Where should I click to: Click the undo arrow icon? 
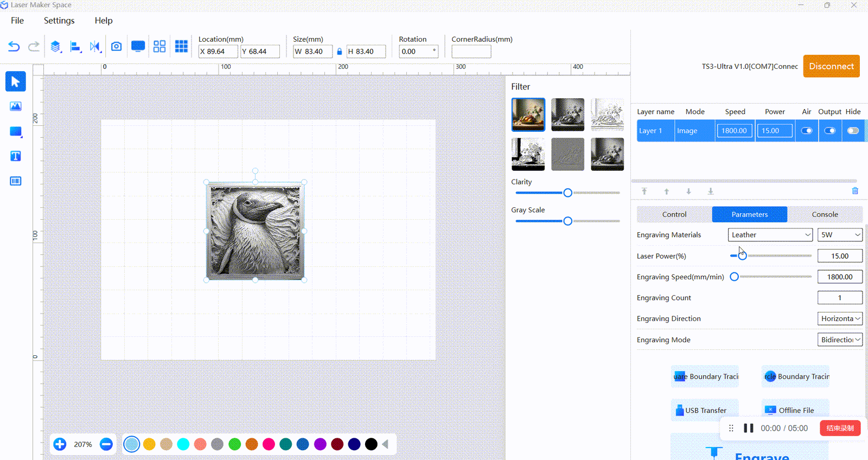click(14, 47)
